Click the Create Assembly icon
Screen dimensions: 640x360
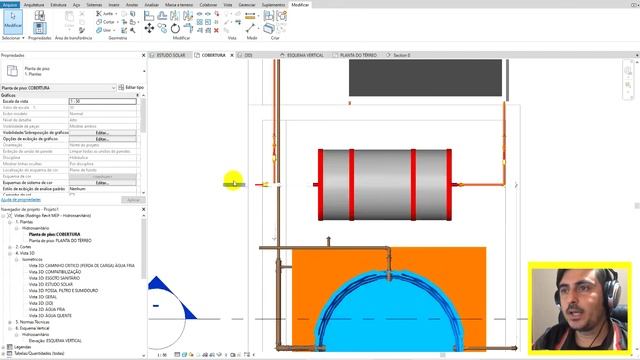pos(269,16)
